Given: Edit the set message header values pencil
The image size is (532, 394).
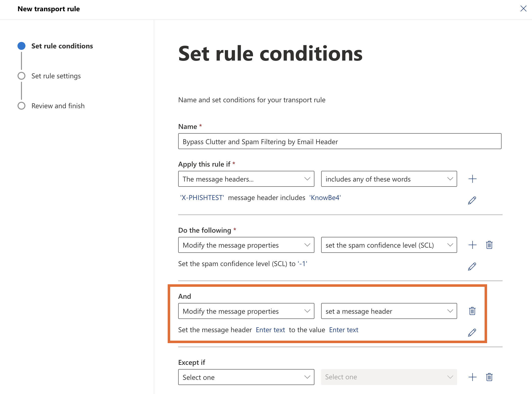Looking at the screenshot, I should (472, 332).
